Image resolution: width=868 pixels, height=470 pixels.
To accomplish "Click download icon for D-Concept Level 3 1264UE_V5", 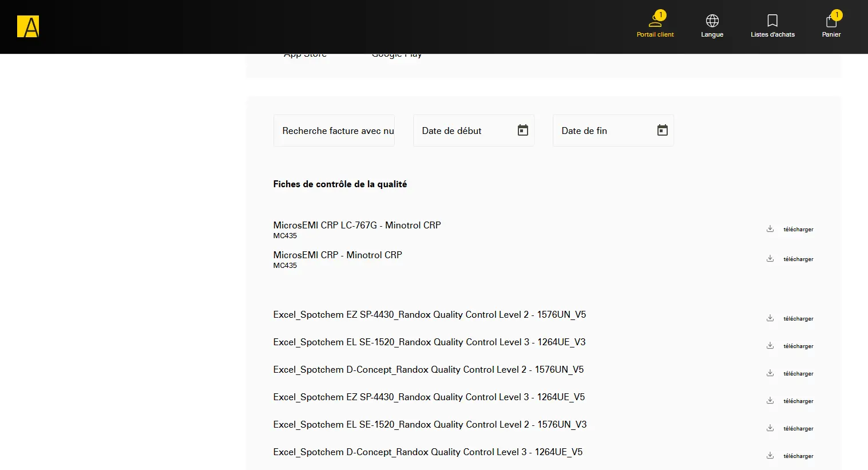I will point(770,456).
